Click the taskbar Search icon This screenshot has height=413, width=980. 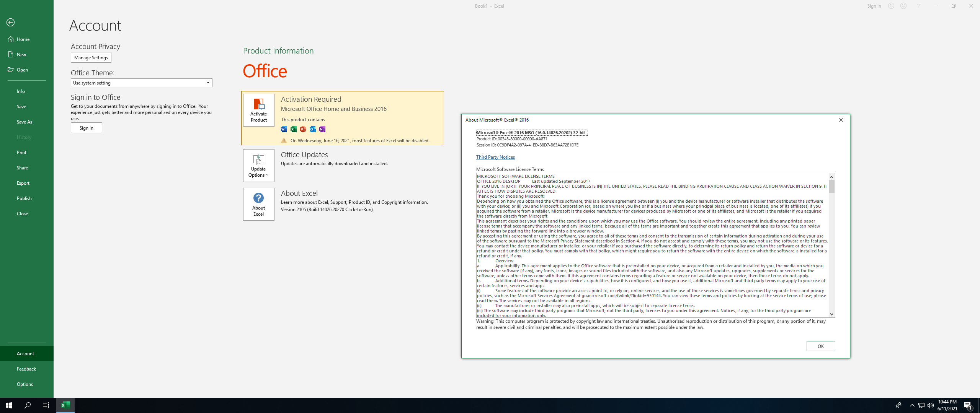pyautogui.click(x=28, y=405)
